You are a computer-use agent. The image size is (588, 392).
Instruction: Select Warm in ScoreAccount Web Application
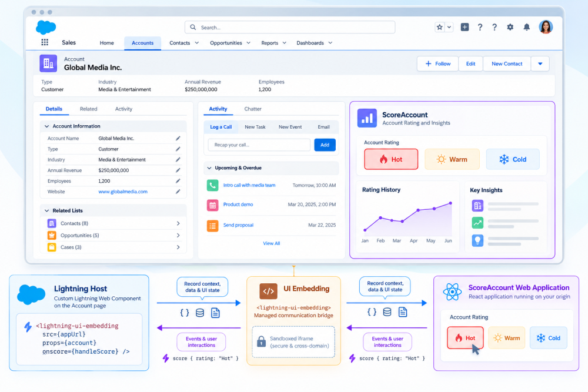(x=507, y=338)
